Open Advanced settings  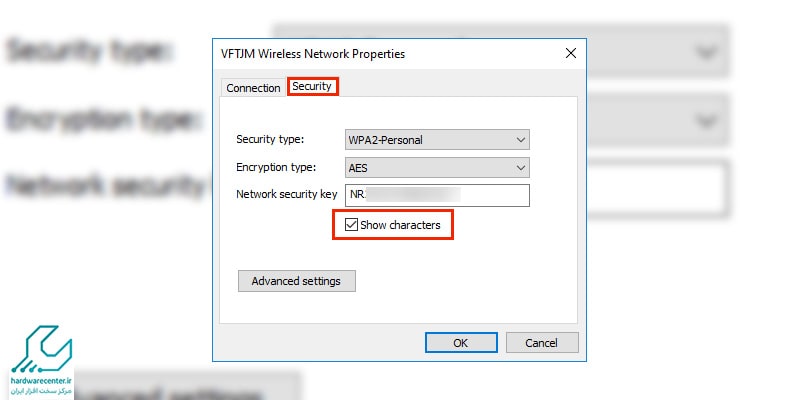[296, 281]
